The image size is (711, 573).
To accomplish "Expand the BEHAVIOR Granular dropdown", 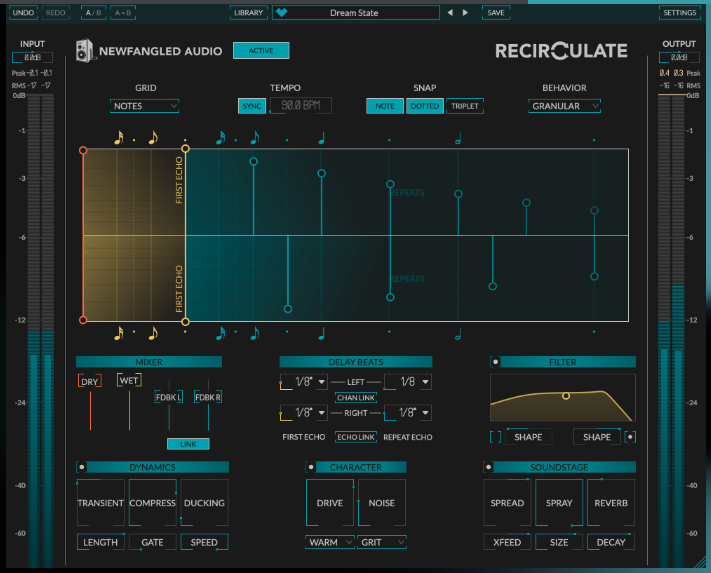I will point(565,106).
